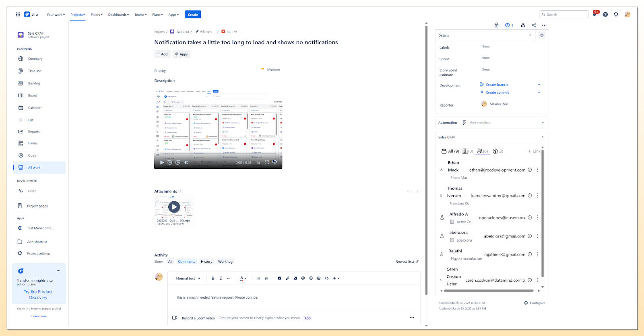The width and height of the screenshot is (644, 336).
Task: Open the Help question mark icon
Action: pyautogui.click(x=605, y=14)
